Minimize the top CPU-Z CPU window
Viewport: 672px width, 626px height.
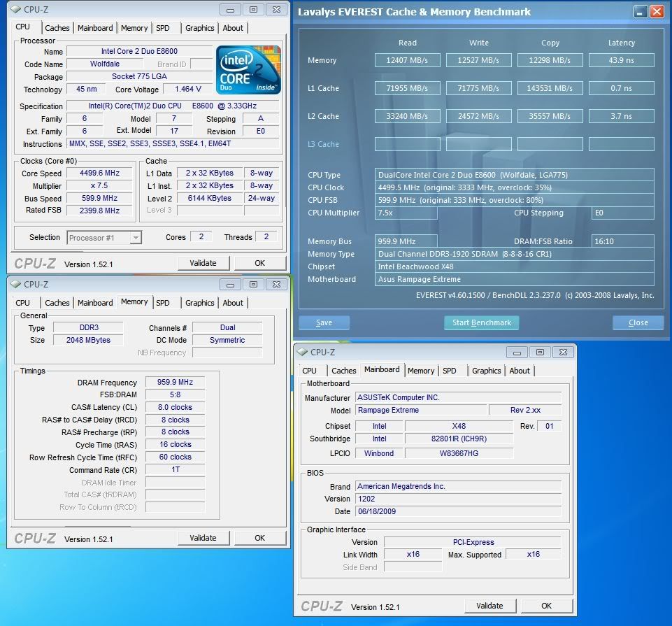tap(230, 9)
